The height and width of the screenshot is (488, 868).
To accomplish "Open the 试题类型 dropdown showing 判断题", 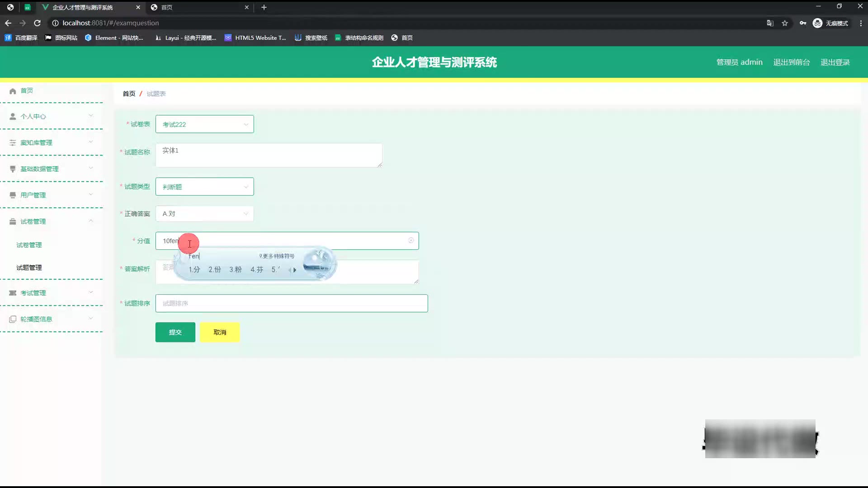I will pyautogui.click(x=204, y=187).
